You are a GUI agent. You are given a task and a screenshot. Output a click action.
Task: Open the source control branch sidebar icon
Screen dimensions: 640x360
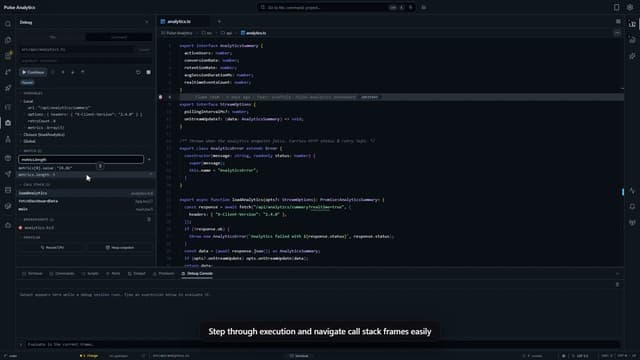pos(8,72)
